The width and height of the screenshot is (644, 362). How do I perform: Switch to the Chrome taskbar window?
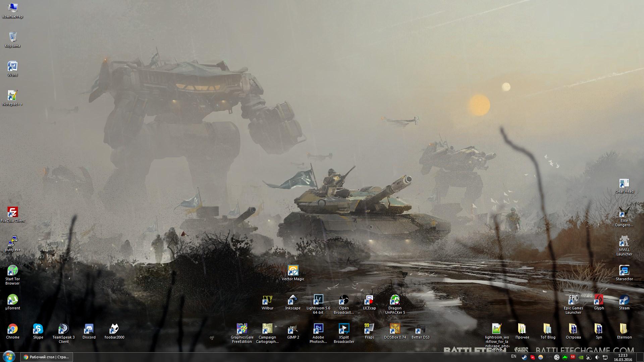[x=47, y=357]
